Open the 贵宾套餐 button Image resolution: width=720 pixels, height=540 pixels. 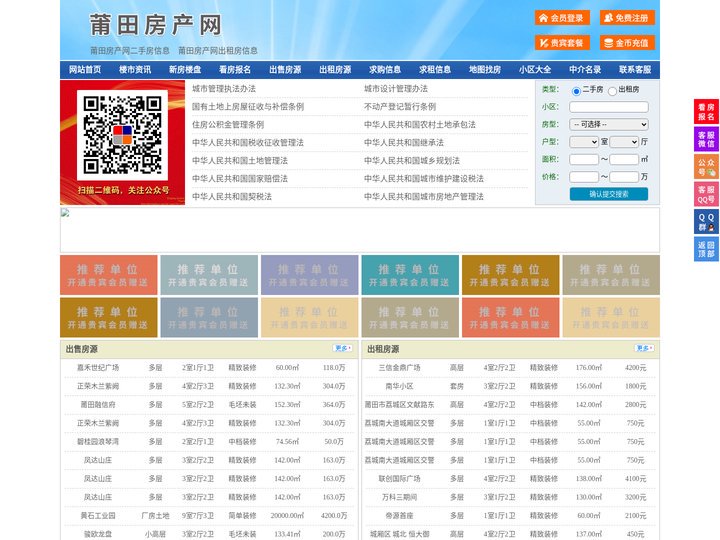562,43
